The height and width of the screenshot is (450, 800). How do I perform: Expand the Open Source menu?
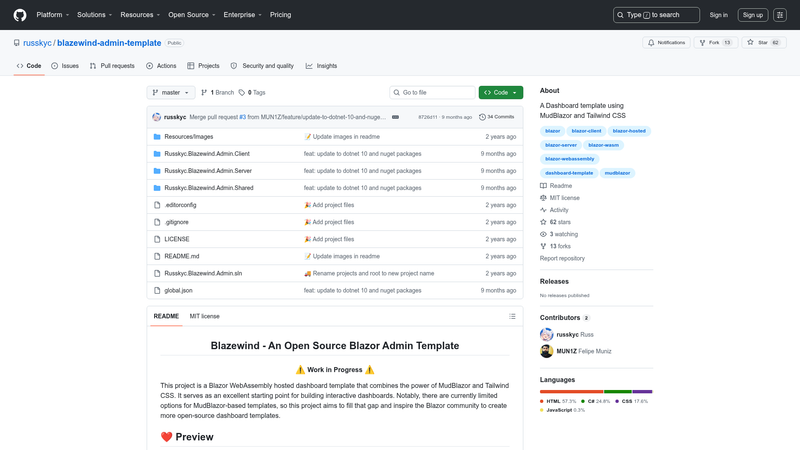pyautogui.click(x=192, y=15)
